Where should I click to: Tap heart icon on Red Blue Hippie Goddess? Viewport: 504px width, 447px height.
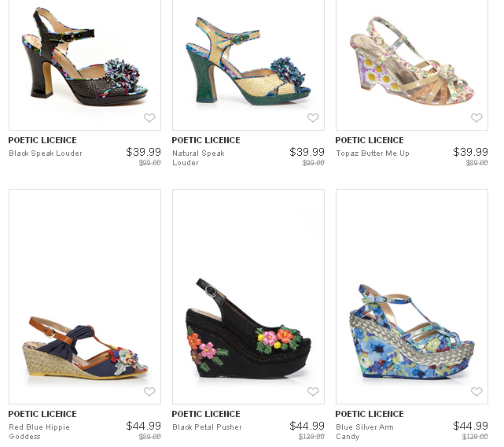click(x=149, y=392)
